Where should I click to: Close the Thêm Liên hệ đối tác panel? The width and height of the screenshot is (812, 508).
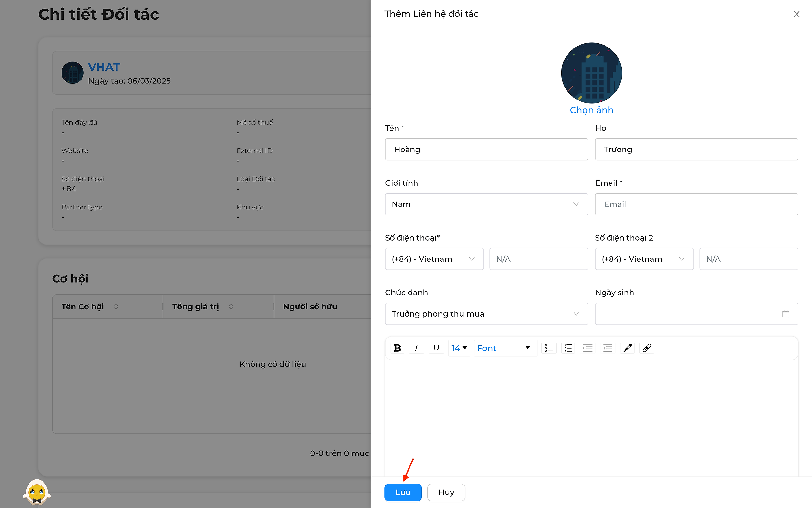point(796,14)
